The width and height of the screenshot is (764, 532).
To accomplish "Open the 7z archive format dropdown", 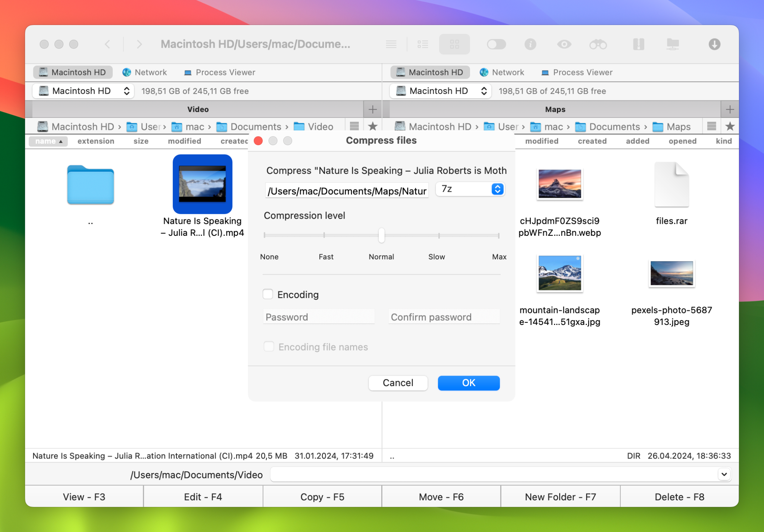I will [470, 189].
